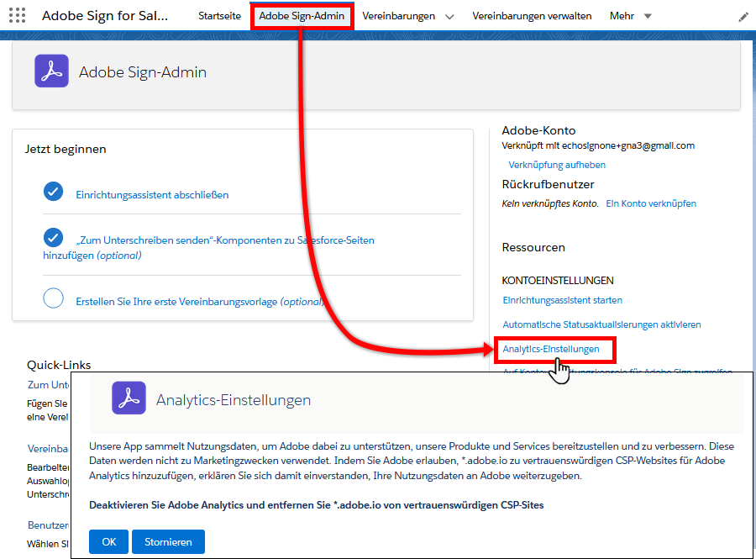Click Kein verknüpftes Konto text

click(x=550, y=203)
